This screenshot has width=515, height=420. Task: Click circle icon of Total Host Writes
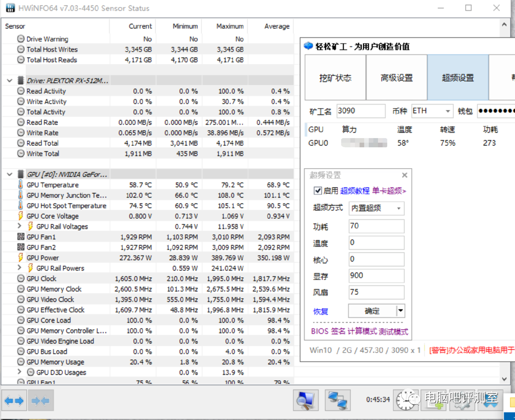pyautogui.click(x=21, y=49)
